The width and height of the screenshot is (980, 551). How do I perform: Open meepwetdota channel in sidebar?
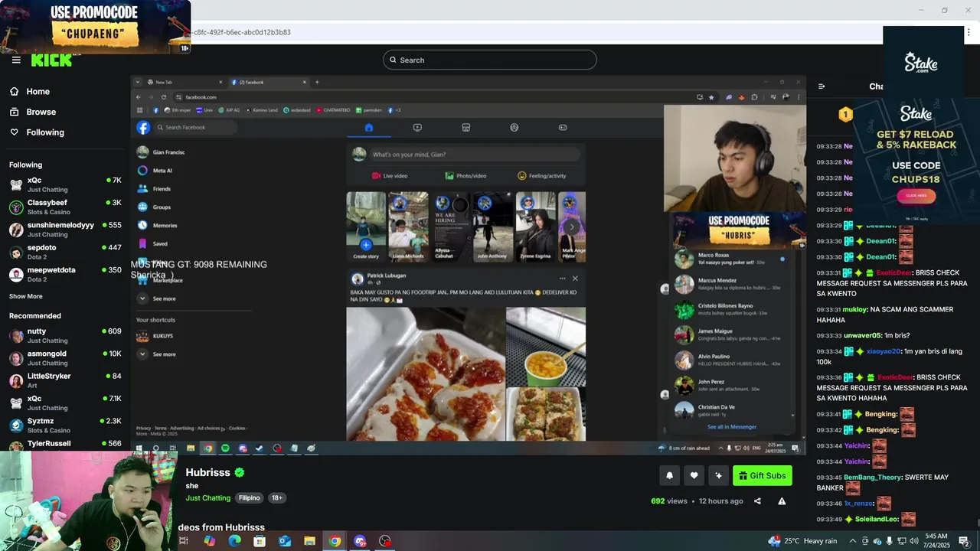click(x=64, y=274)
